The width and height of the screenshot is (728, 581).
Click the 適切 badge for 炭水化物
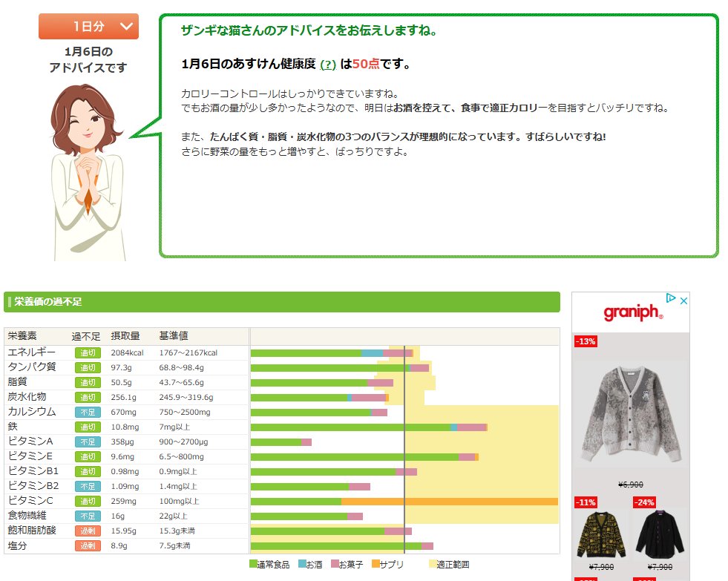click(x=88, y=397)
